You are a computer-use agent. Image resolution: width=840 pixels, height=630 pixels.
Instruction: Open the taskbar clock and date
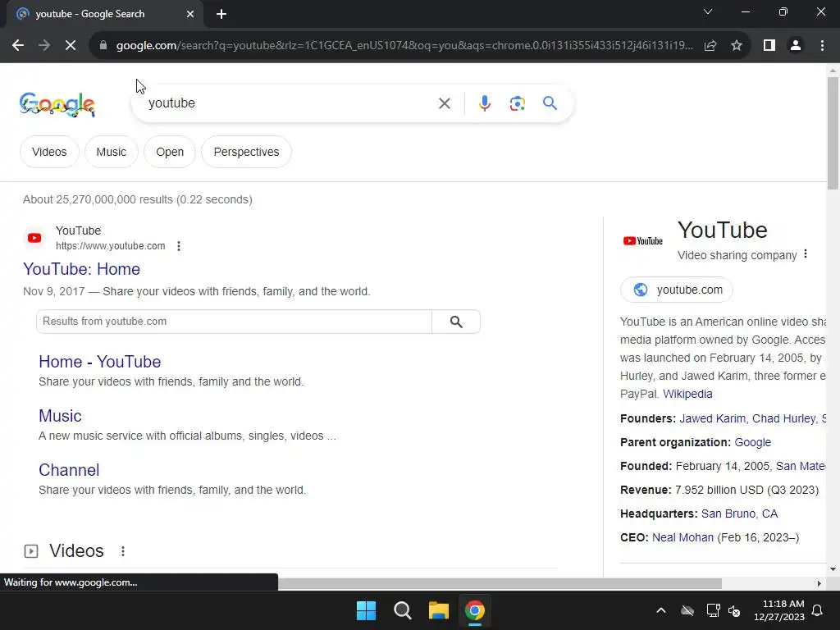779,610
